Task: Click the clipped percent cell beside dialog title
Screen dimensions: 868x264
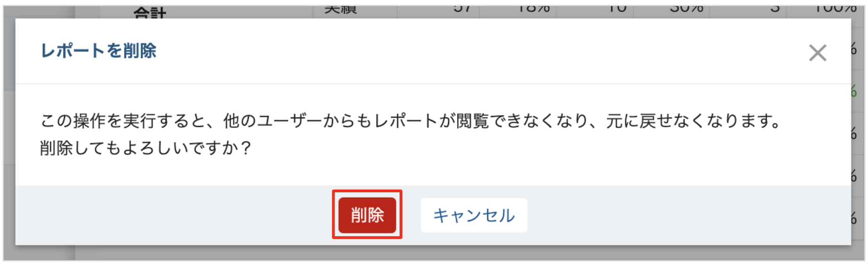Action: click(854, 49)
